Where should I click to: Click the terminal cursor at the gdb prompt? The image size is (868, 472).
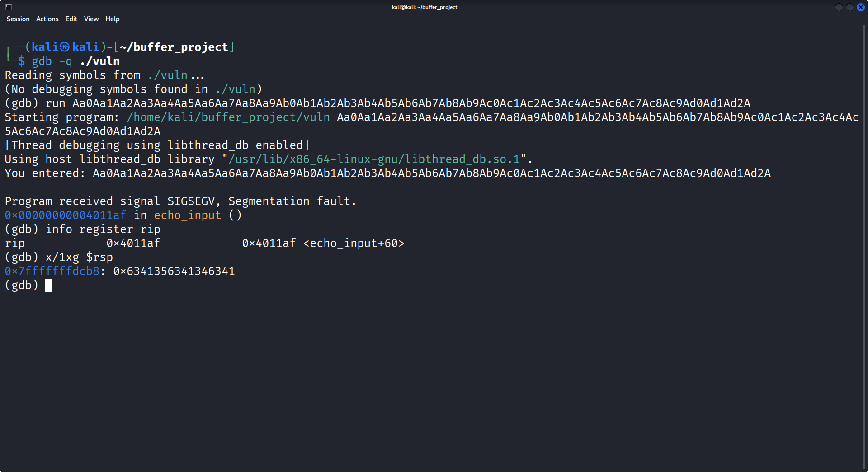coord(49,285)
